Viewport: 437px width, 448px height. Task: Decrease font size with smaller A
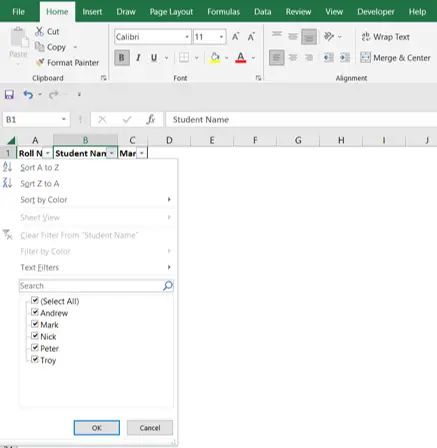251,37
